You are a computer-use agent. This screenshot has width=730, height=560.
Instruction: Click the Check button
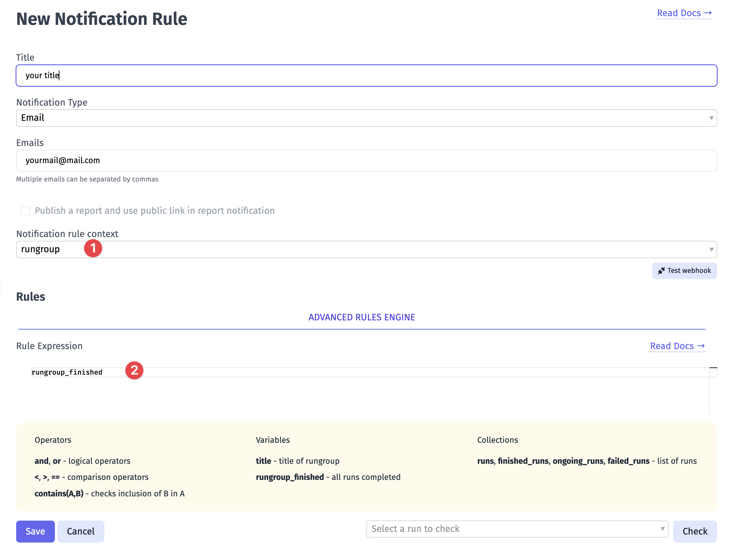pos(695,531)
